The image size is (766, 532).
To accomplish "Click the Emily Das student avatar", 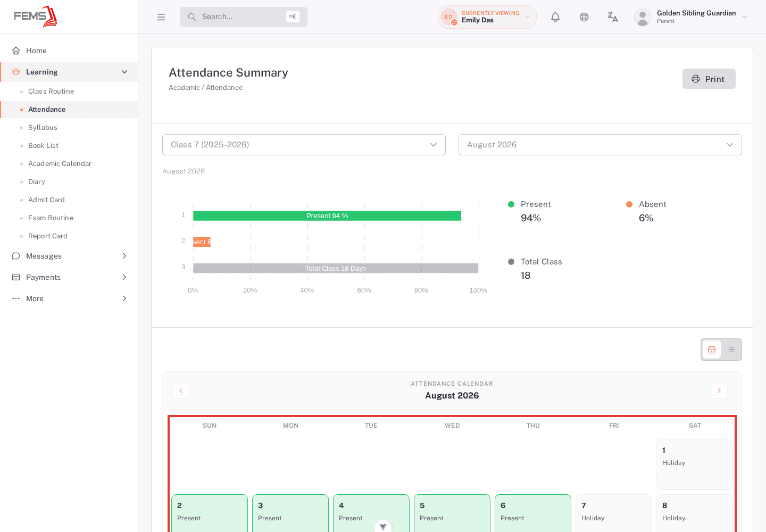I will coord(449,17).
